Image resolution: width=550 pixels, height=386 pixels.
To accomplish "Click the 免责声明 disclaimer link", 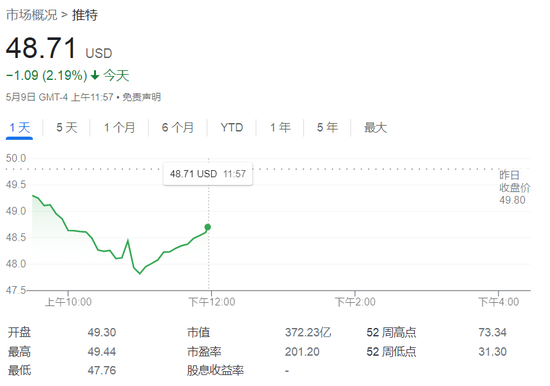I will pyautogui.click(x=142, y=97).
